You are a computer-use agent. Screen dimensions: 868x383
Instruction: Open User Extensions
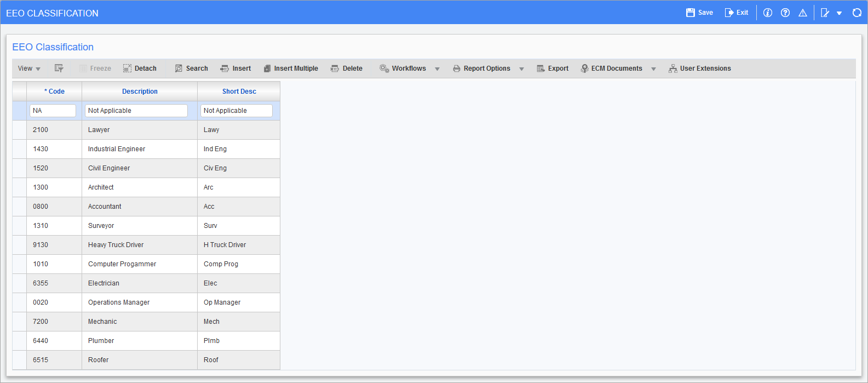699,68
